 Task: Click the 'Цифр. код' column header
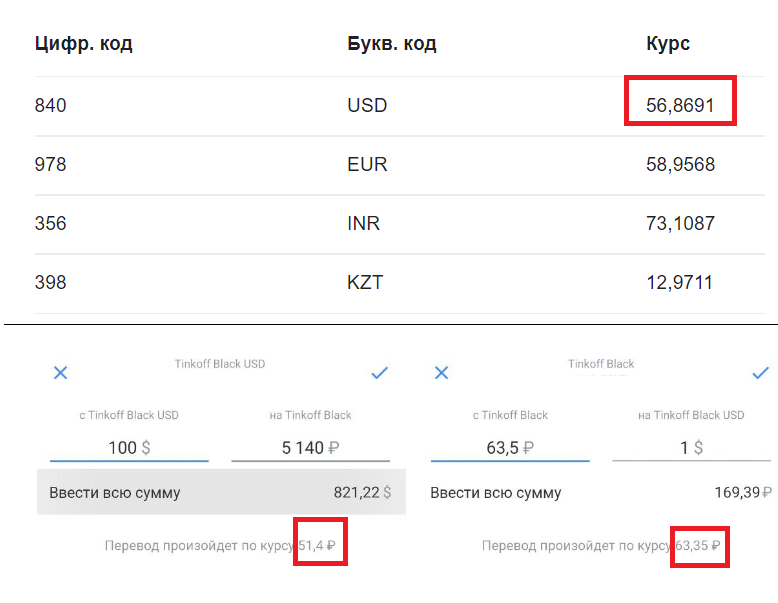pyautogui.click(x=83, y=44)
